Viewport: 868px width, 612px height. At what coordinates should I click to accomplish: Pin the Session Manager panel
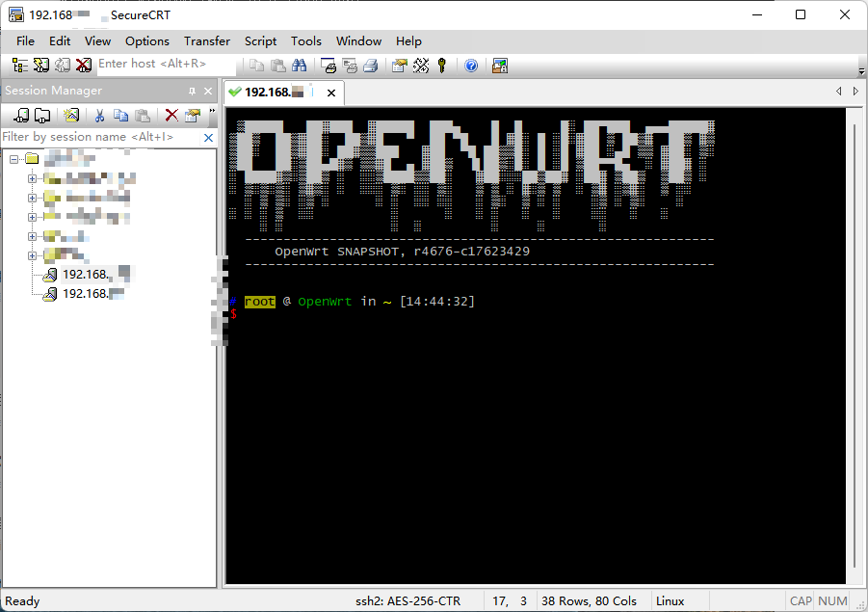tap(192, 91)
